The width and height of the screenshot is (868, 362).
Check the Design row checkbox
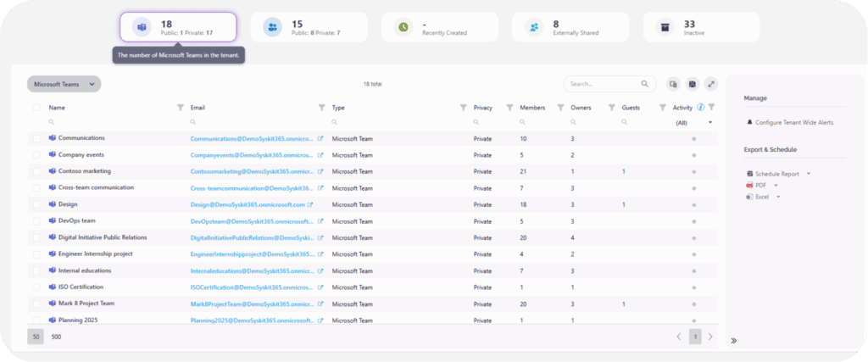36,204
